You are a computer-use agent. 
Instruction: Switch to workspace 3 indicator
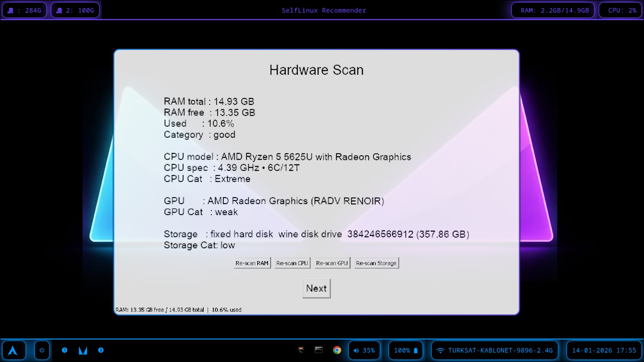coord(100,350)
